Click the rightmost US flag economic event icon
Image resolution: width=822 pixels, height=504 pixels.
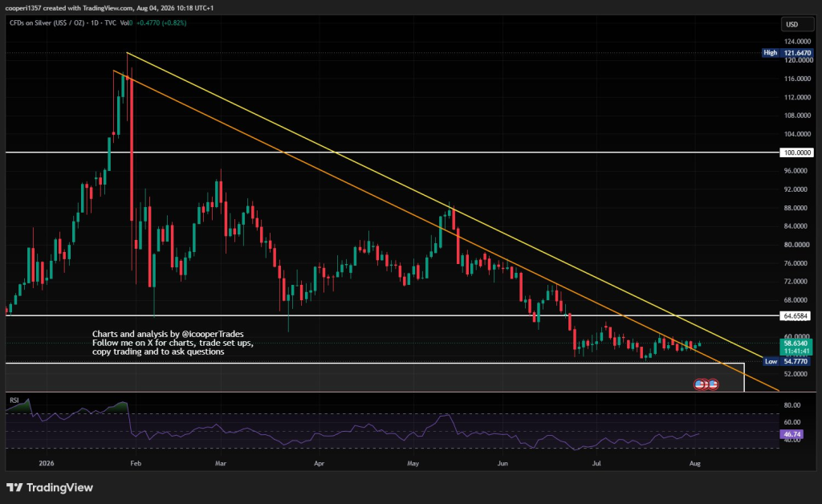coord(713,384)
